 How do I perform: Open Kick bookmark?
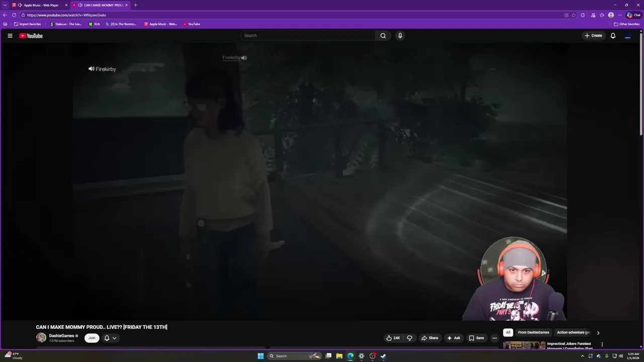95,24
